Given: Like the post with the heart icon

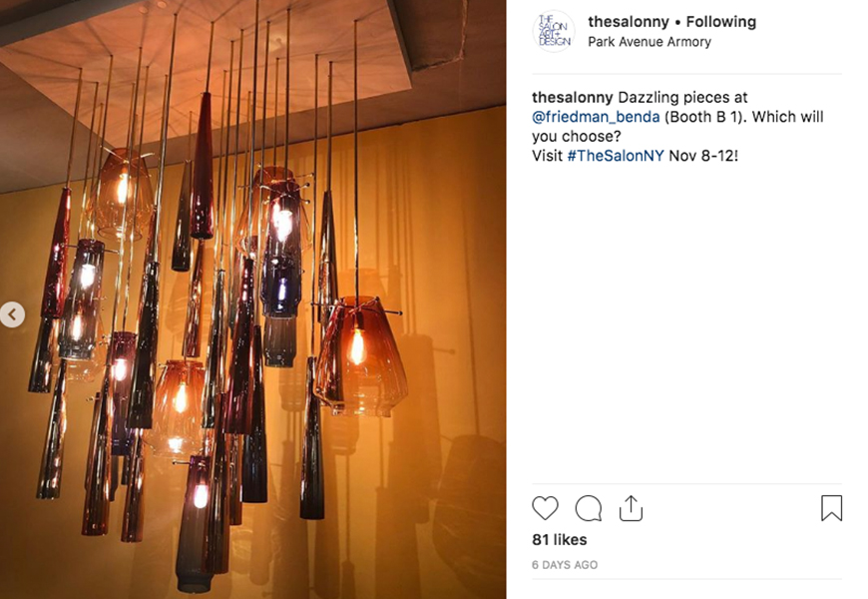Looking at the screenshot, I should pyautogui.click(x=545, y=507).
